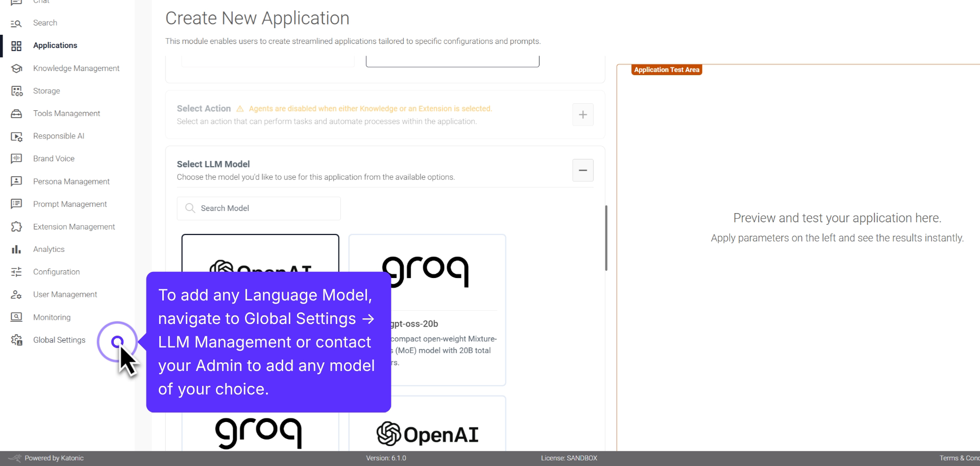The image size is (980, 466).
Task: Expand the Select Action section
Action: click(x=583, y=114)
